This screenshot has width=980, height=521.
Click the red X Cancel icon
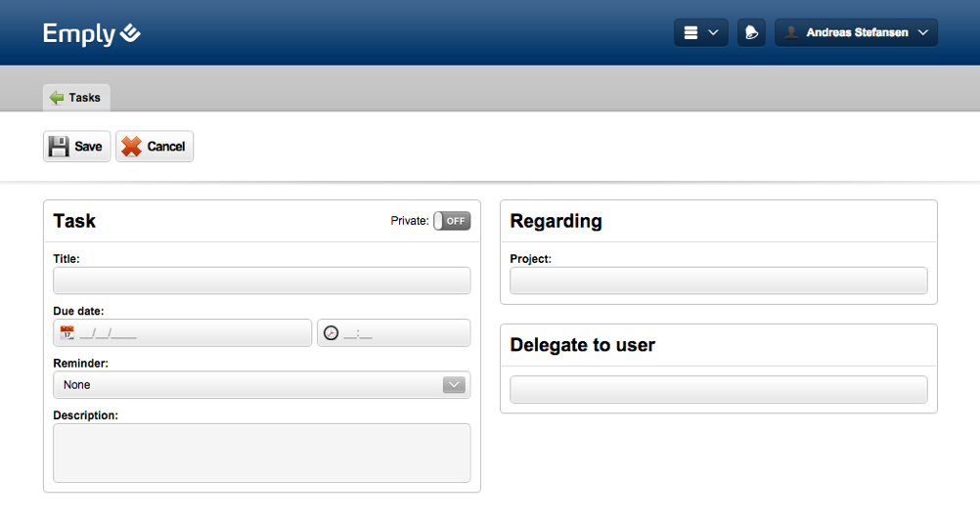click(131, 147)
